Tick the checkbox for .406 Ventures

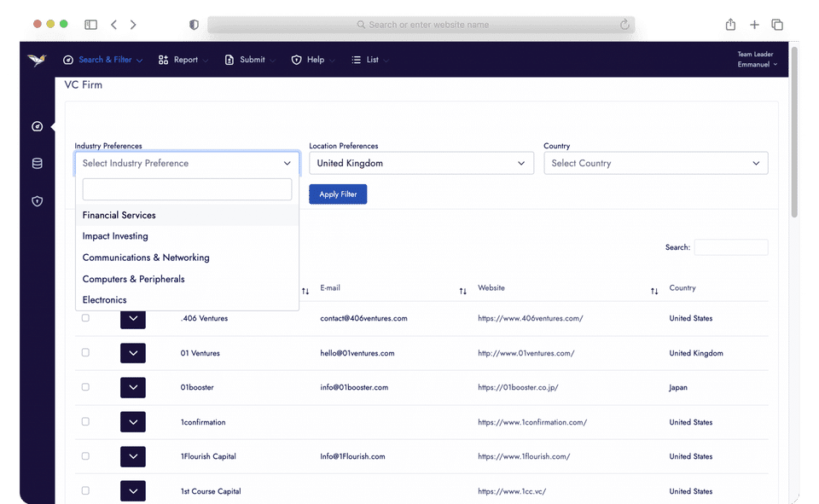pyautogui.click(x=85, y=317)
